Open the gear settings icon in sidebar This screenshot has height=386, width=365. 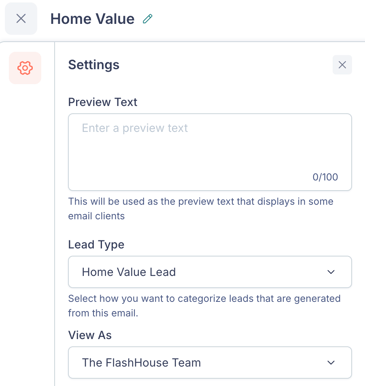point(25,68)
